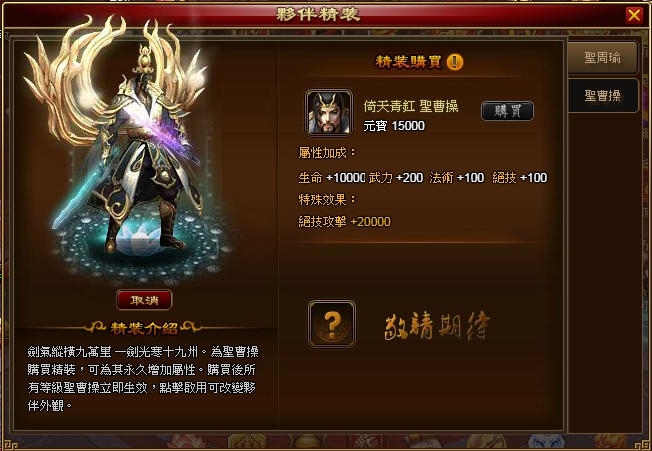Click the 精裝購買 heading
This screenshot has width=652, height=451.
point(408,62)
